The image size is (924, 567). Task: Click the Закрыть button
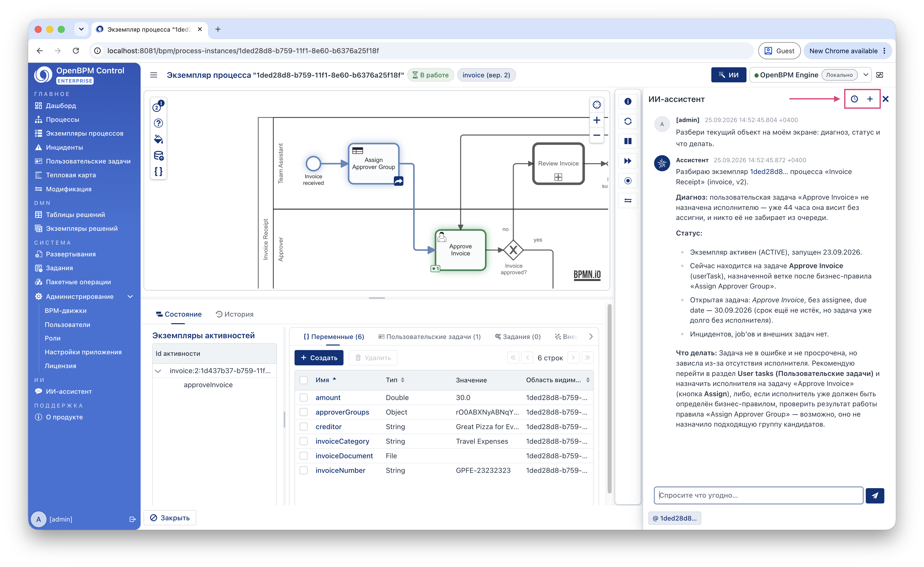[x=170, y=518]
